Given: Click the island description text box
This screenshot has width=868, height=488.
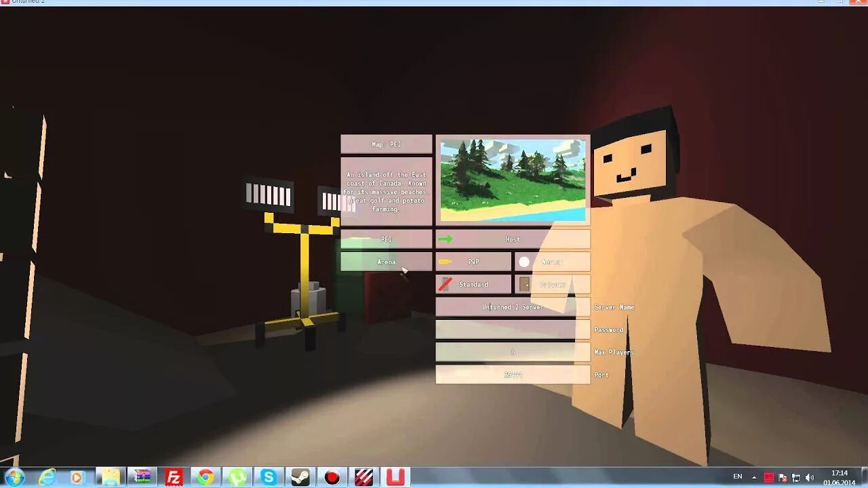Looking at the screenshot, I should coord(386,192).
